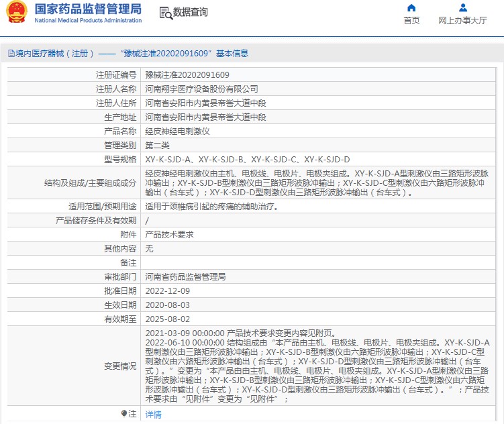Screen dimensions: 504x424
Task: Click the bulb icon beside 注 label
Action: pos(123,414)
